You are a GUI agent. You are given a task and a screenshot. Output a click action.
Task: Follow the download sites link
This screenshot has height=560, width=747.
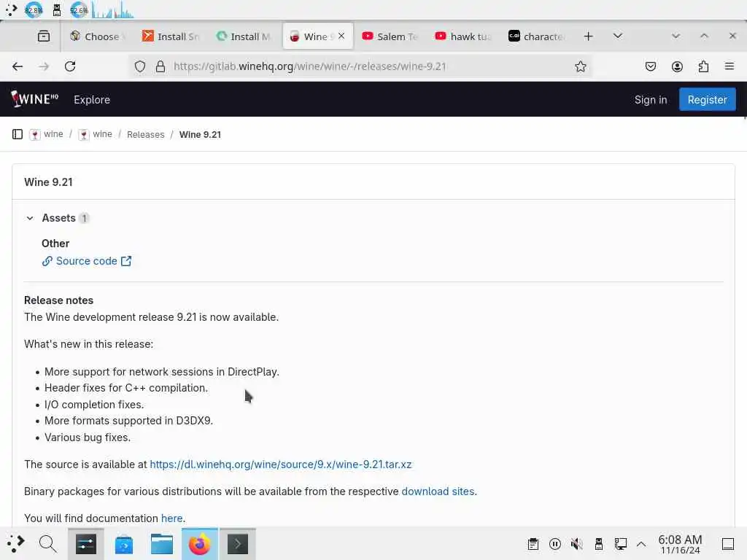pyautogui.click(x=438, y=491)
